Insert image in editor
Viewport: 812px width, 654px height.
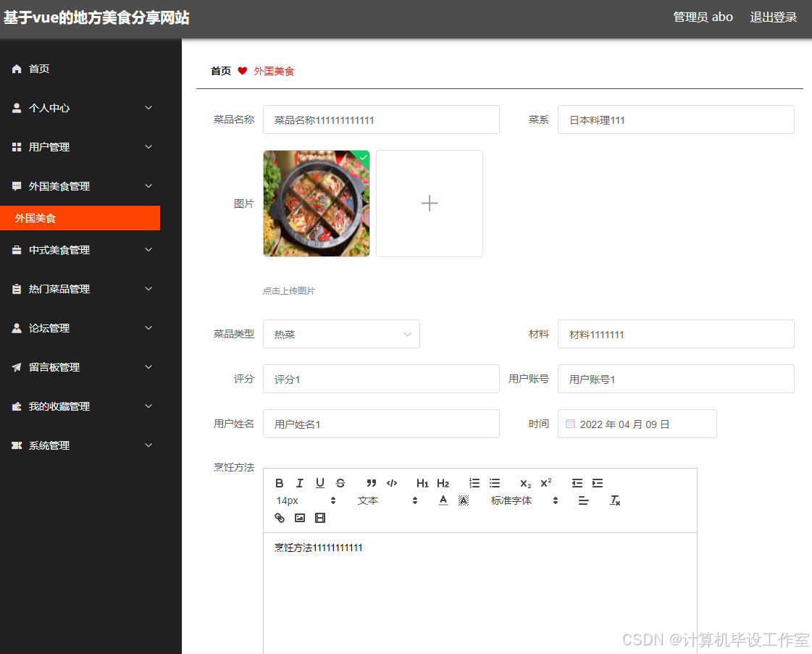300,518
